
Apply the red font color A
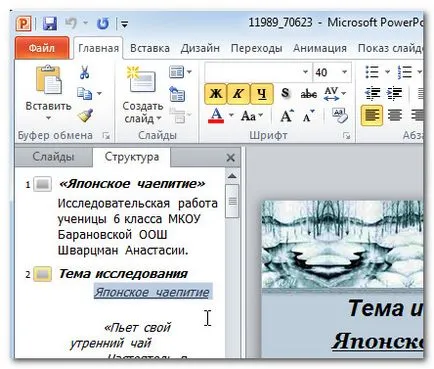pos(216,116)
